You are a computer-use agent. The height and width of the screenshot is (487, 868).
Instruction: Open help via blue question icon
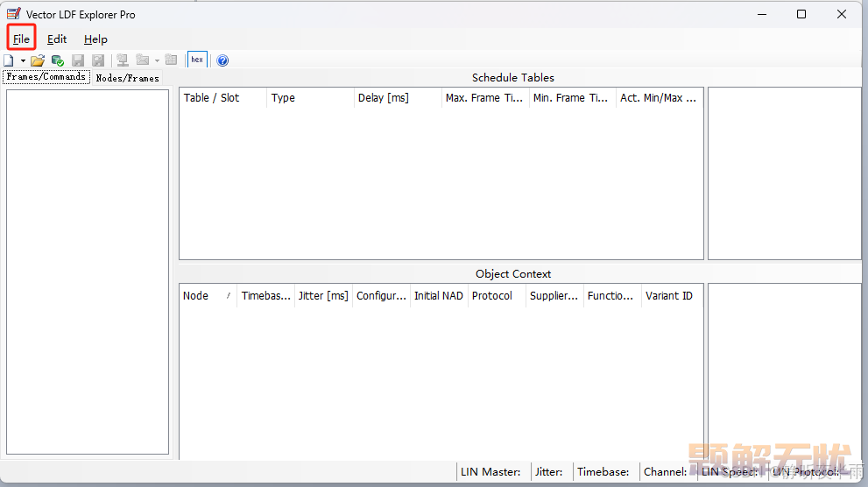click(x=222, y=60)
